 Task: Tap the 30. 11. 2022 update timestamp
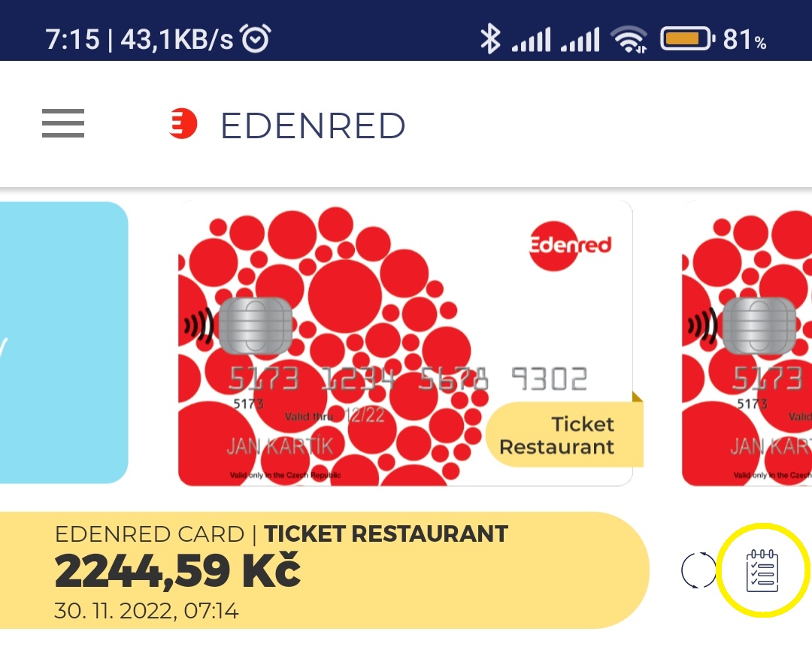pos(147,611)
